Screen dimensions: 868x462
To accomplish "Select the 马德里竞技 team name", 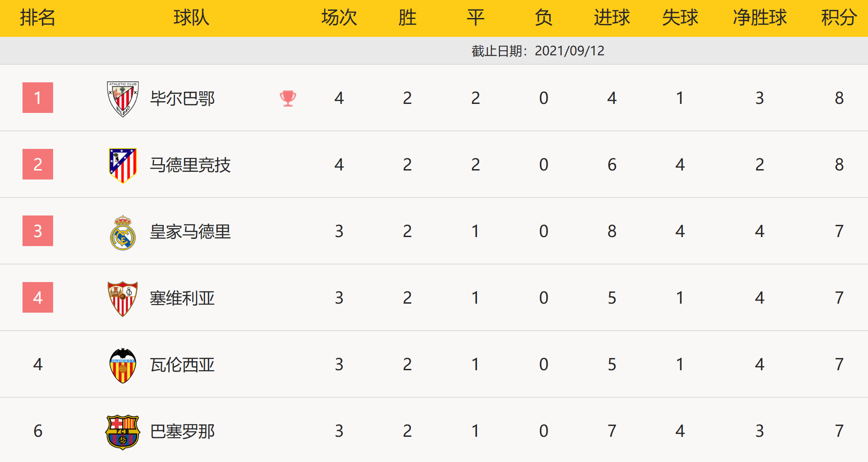I will (x=190, y=165).
